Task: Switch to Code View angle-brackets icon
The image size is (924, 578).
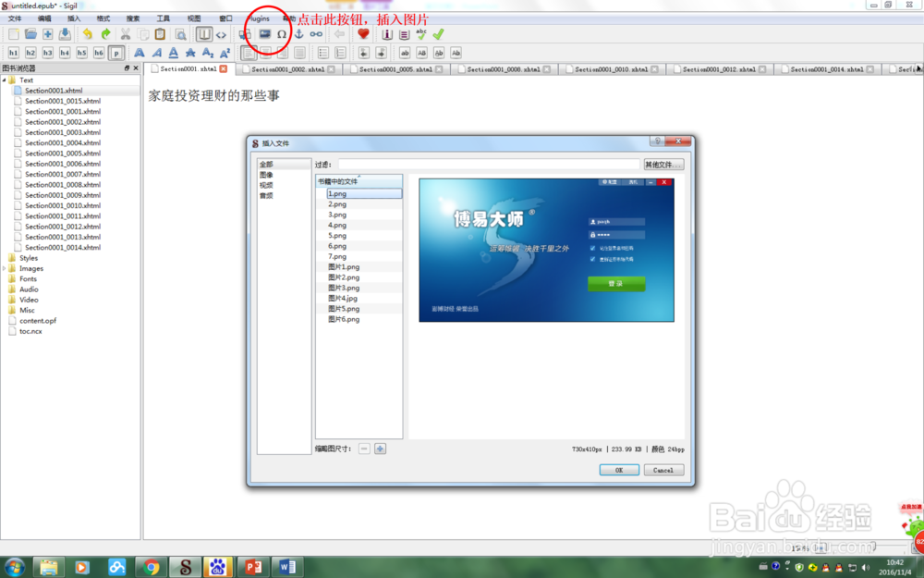Action: 221,34
